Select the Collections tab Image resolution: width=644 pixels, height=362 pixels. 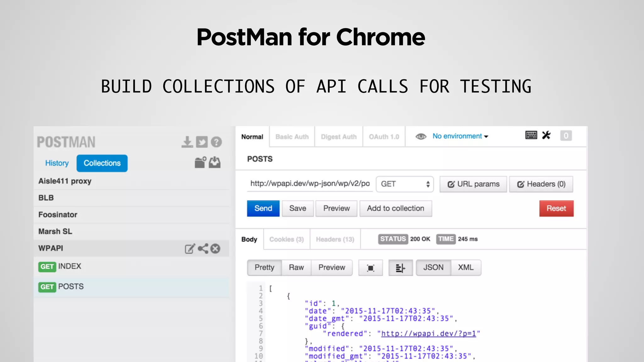coord(102,163)
